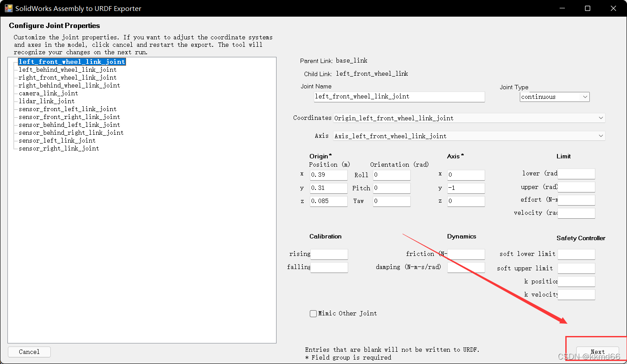
Task: Select sensor_right_link_joint in the tree
Action: point(59,148)
